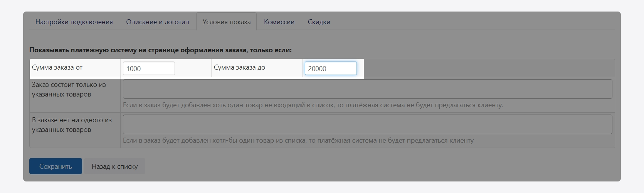Select the Условия показа tab
The height and width of the screenshot is (193, 644).
tap(226, 22)
